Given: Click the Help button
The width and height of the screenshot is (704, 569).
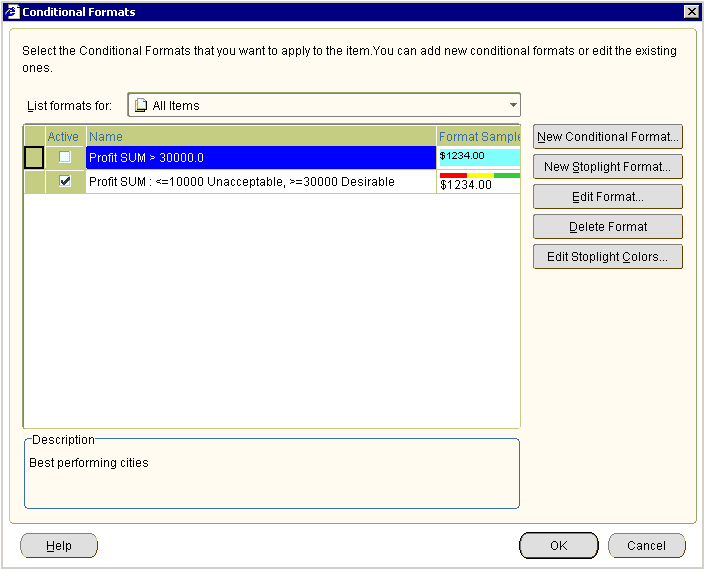Looking at the screenshot, I should coord(59,546).
